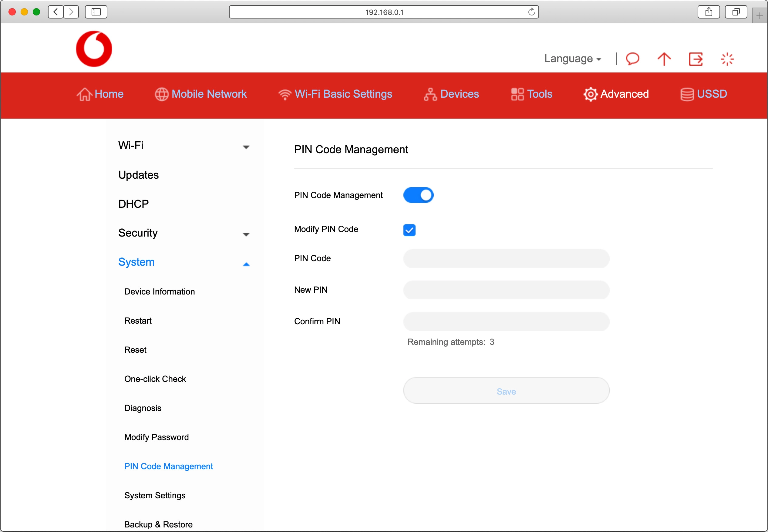Viewport: 768px width, 532px height.
Task: Click the spinner status icon in header
Action: (x=727, y=59)
